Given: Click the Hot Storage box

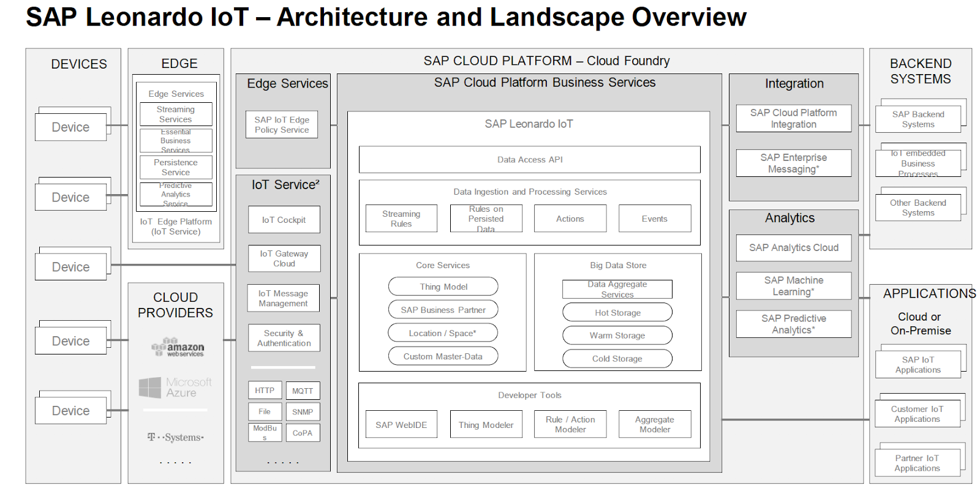Looking at the screenshot, I should coord(617,312).
